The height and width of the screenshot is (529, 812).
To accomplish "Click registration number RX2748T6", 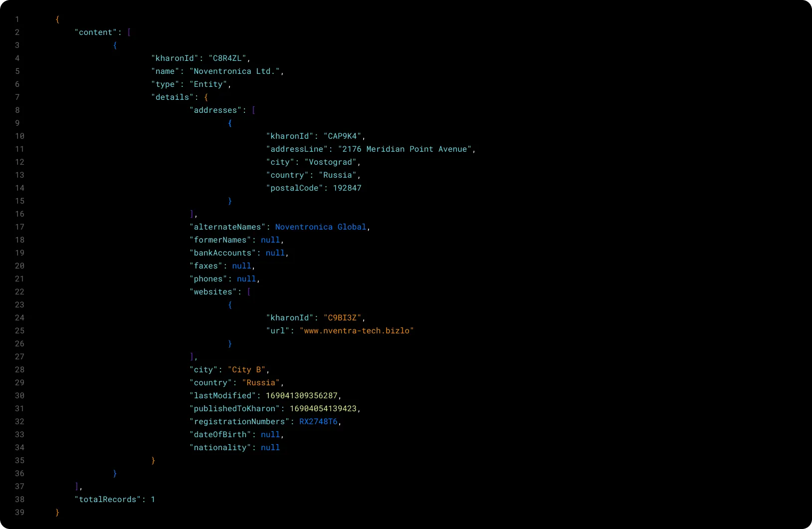I will (318, 422).
